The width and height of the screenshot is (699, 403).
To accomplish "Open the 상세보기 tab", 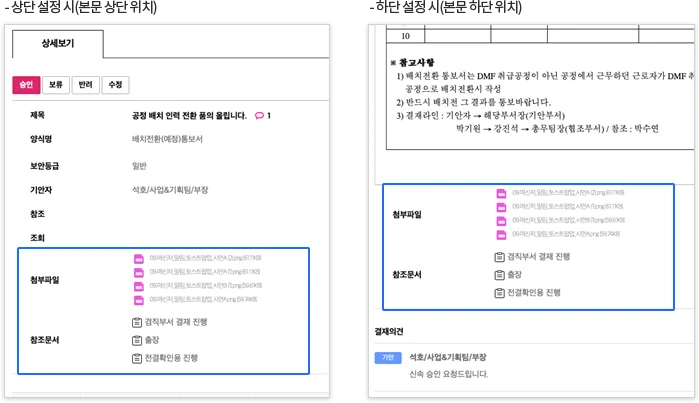I will (57, 44).
